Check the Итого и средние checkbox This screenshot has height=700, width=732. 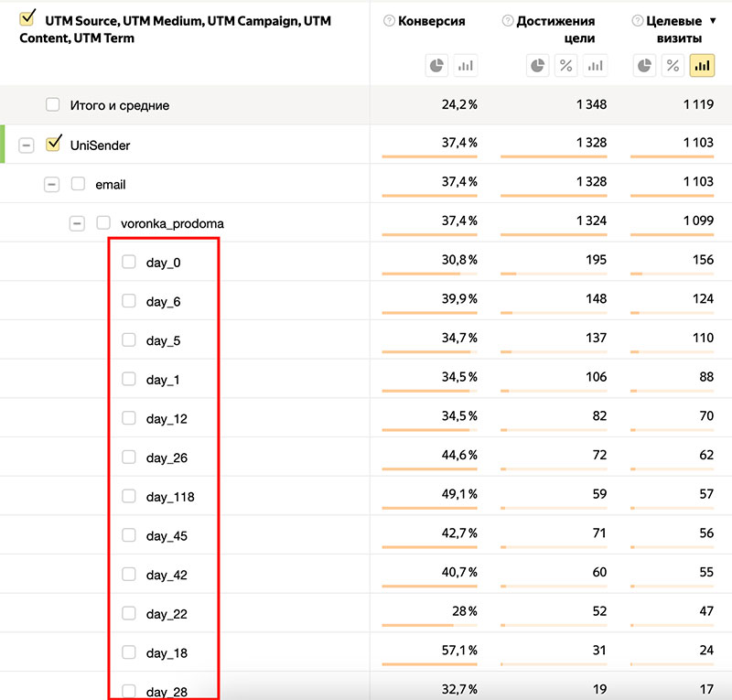pos(53,105)
